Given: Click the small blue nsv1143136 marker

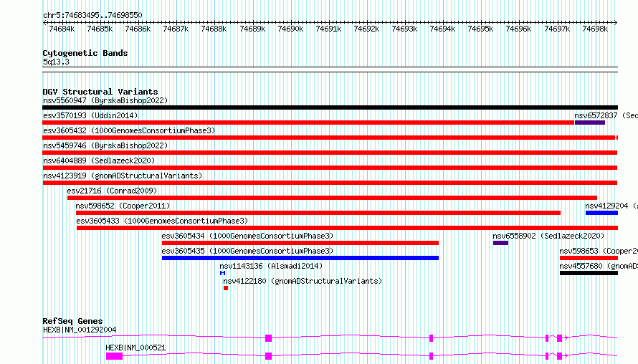Looking at the screenshot, I should pos(222,273).
